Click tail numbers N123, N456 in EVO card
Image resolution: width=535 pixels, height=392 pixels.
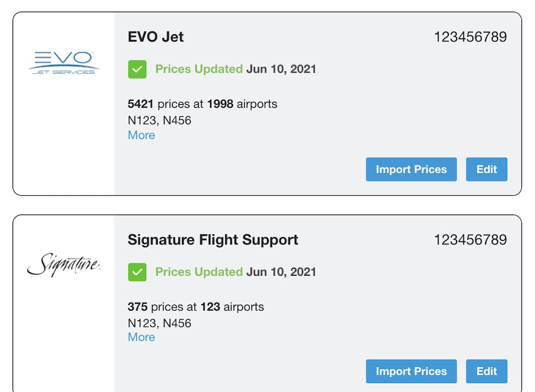(x=159, y=120)
